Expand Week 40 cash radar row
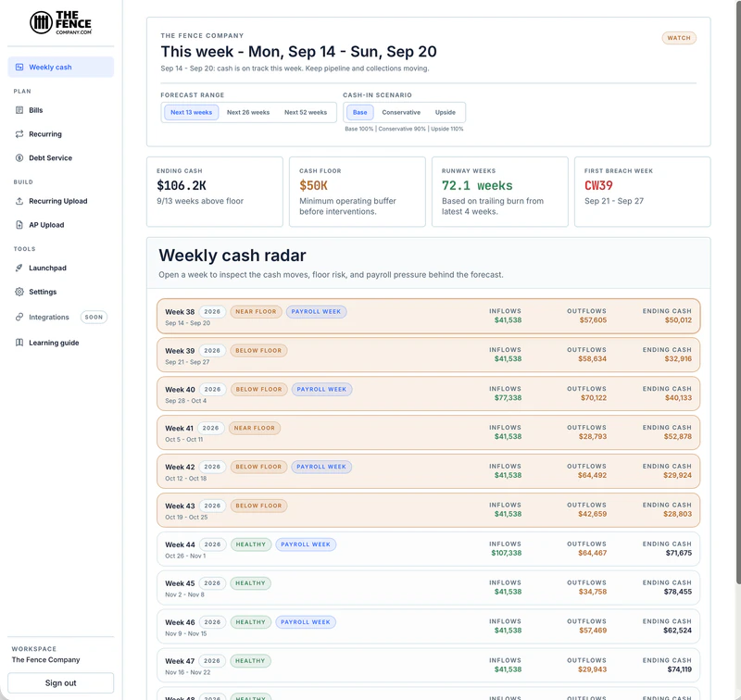Viewport: 741px width, 700px height. (428, 394)
